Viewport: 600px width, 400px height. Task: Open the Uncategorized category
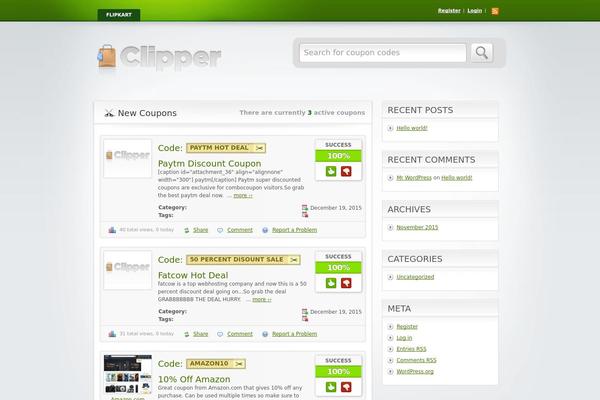tap(415, 277)
